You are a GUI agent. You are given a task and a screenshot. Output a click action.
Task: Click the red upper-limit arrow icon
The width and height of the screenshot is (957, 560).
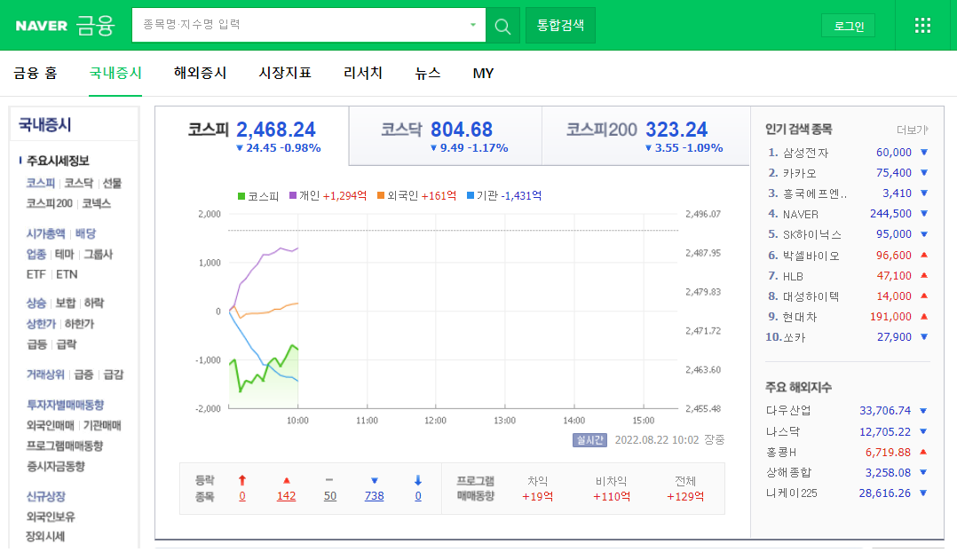[242, 480]
